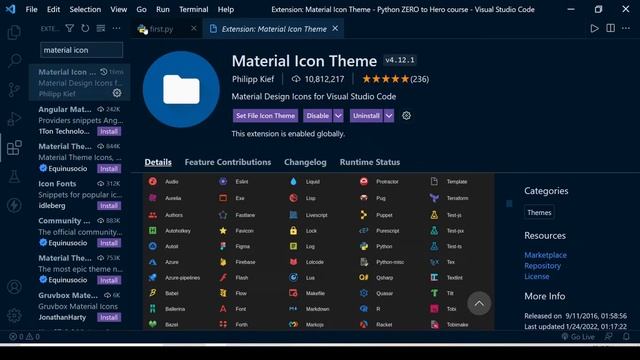The height and width of the screenshot is (360, 640).
Task: Click the feedback icon in status bar
Action: [x=609, y=337]
